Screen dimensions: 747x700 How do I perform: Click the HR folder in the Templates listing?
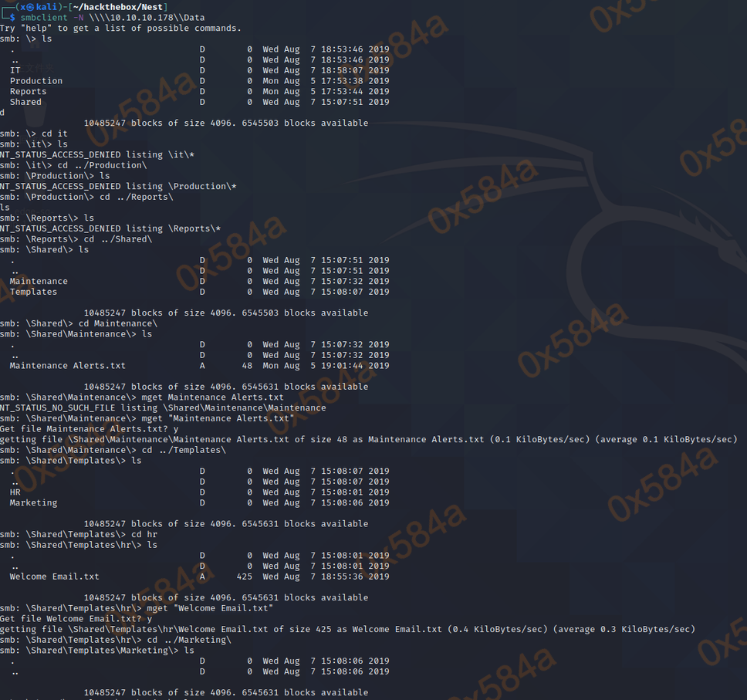15,492
